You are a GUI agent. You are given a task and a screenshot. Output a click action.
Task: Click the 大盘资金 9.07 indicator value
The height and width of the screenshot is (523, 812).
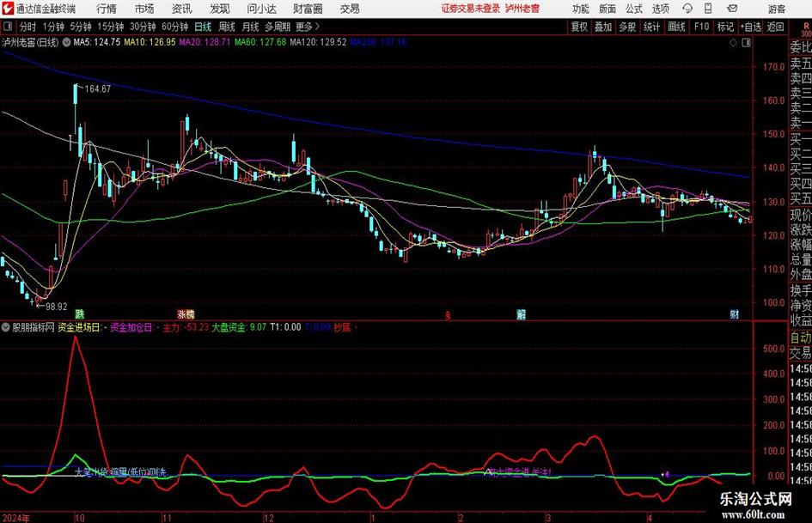(239, 327)
